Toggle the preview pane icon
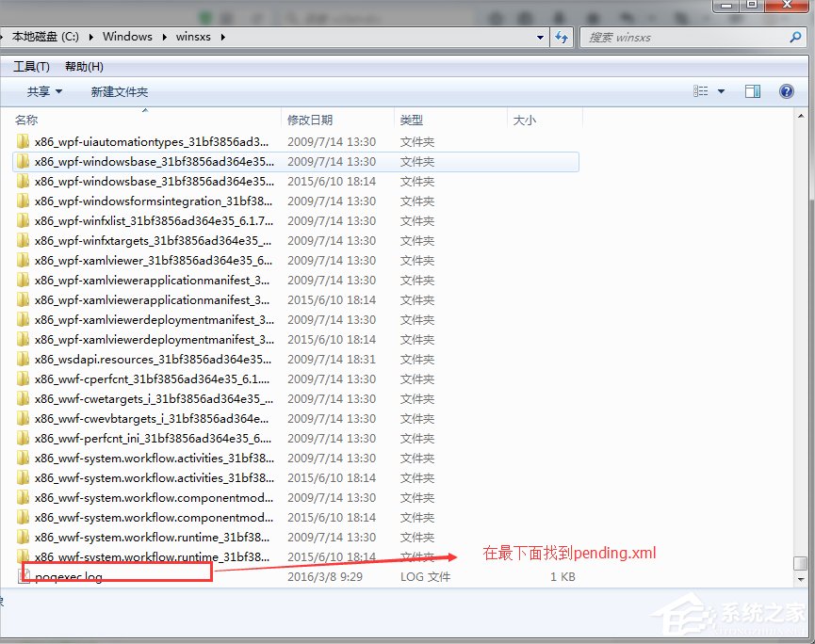Image resolution: width=815 pixels, height=644 pixels. tap(755, 91)
